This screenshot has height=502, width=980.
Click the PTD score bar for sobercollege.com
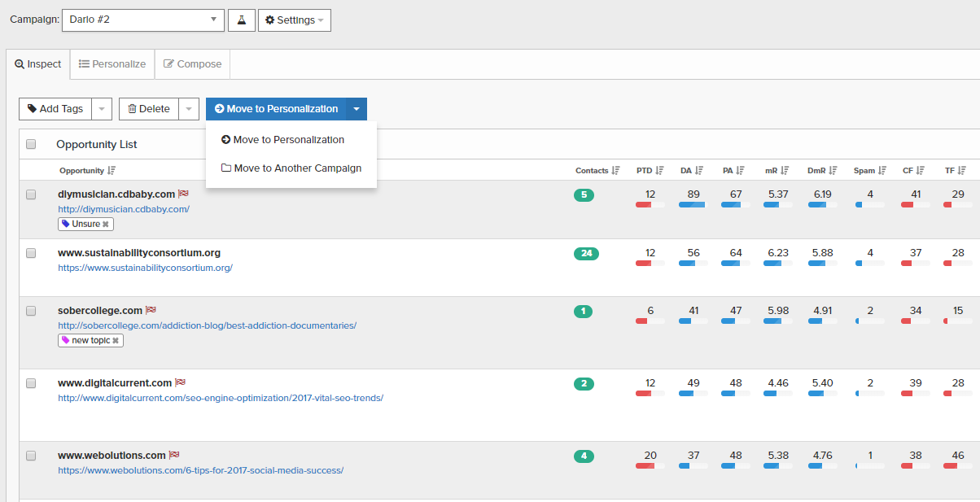click(x=650, y=321)
